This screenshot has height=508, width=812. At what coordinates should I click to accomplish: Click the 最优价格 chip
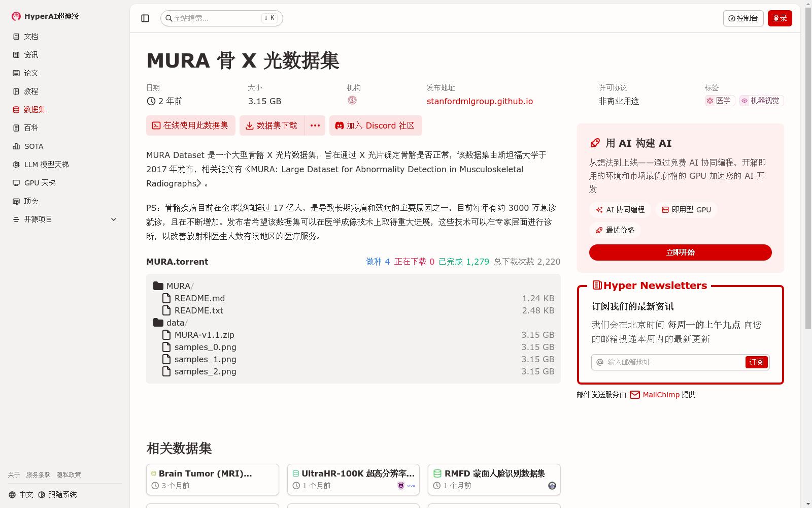(x=615, y=230)
